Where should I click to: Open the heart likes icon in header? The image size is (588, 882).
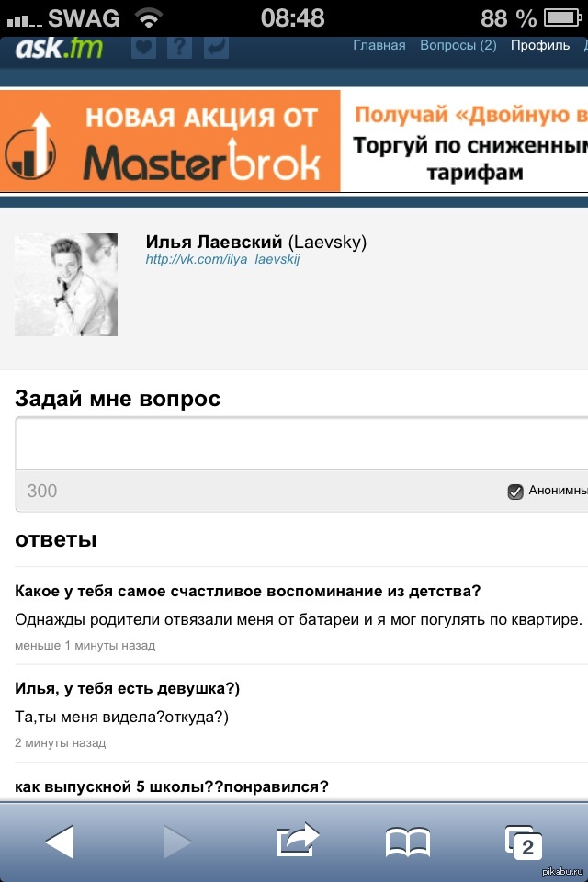pyautogui.click(x=143, y=47)
